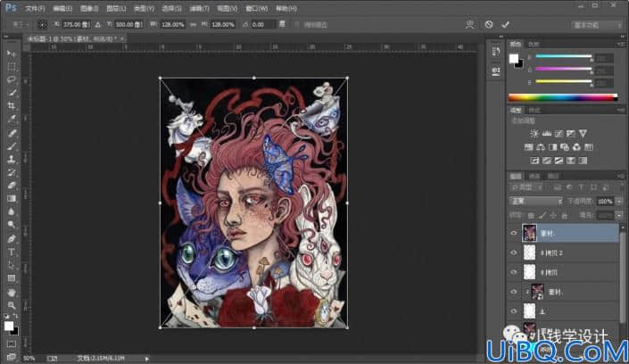Select the Eyedropper tool
Screen dimensions: 629x364
[12, 120]
